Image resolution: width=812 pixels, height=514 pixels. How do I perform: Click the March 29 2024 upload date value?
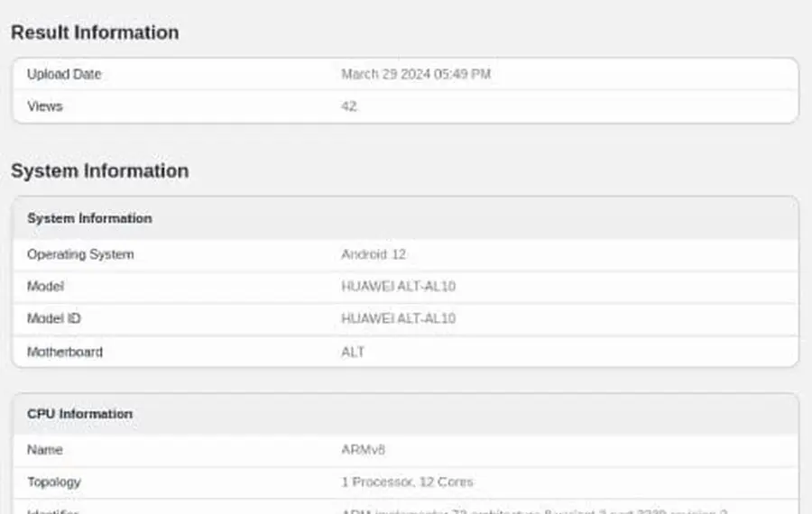click(416, 74)
